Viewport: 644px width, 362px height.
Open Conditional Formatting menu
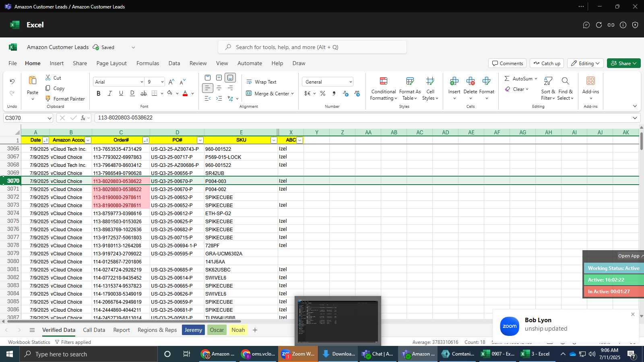pos(384,89)
